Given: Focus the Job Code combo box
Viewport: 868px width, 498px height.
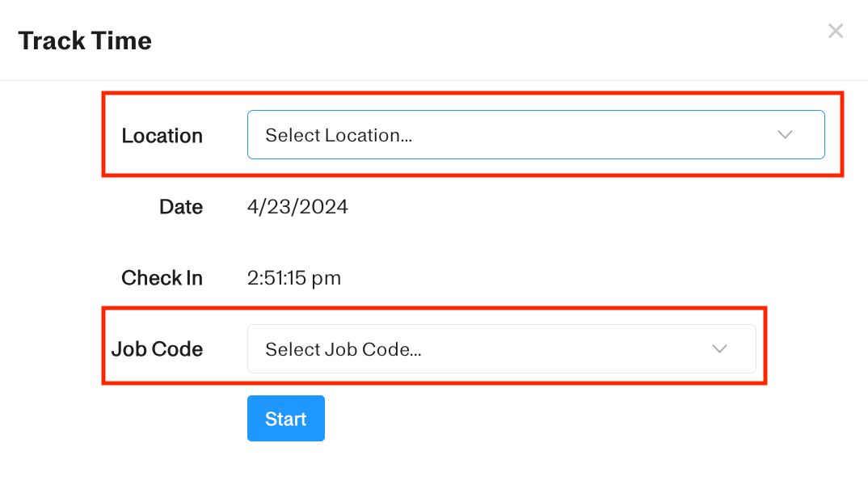Looking at the screenshot, I should [501, 349].
